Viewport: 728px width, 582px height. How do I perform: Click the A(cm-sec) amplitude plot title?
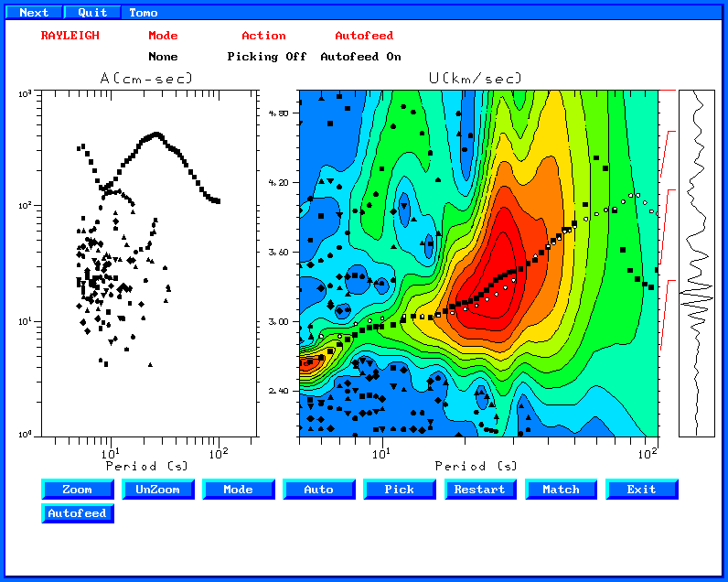tap(146, 78)
